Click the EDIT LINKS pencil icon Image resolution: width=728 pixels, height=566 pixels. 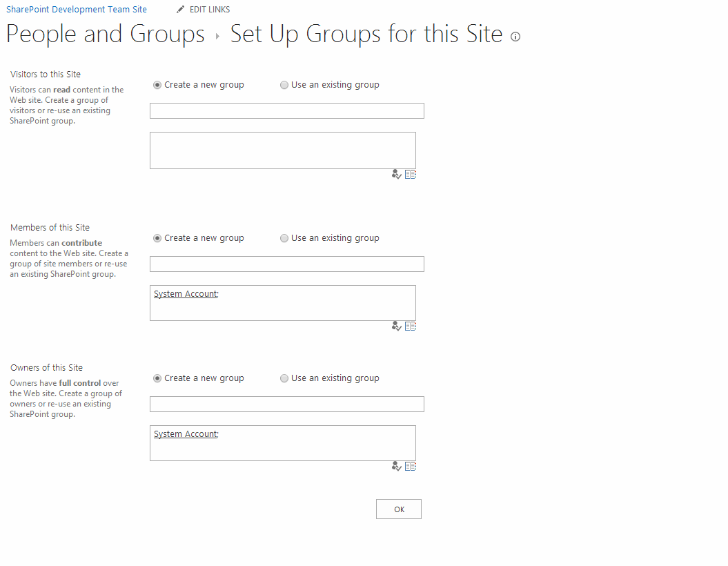(180, 9)
